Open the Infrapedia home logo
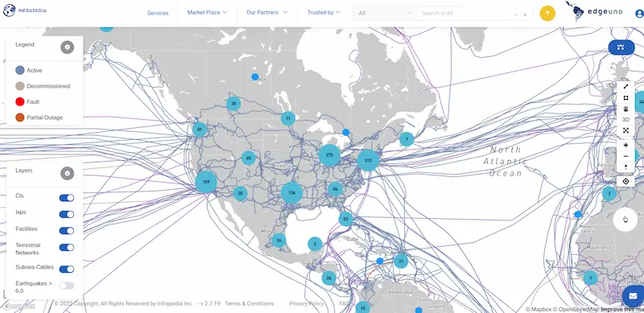Screen dimensions: 644x313 [x=25, y=10]
